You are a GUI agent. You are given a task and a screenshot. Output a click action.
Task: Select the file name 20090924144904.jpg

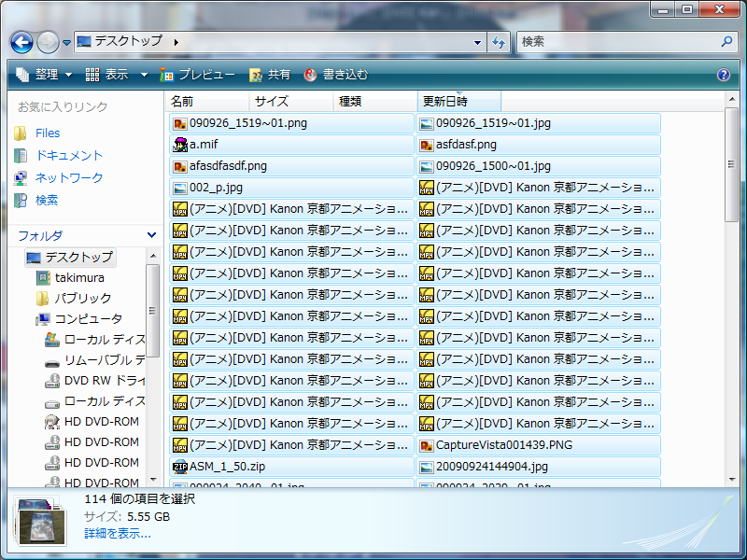click(492, 467)
